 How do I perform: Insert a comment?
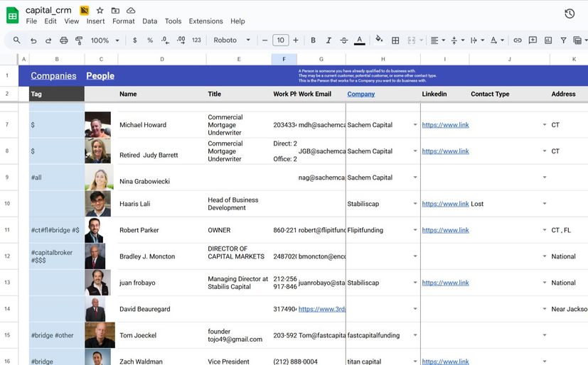533,40
